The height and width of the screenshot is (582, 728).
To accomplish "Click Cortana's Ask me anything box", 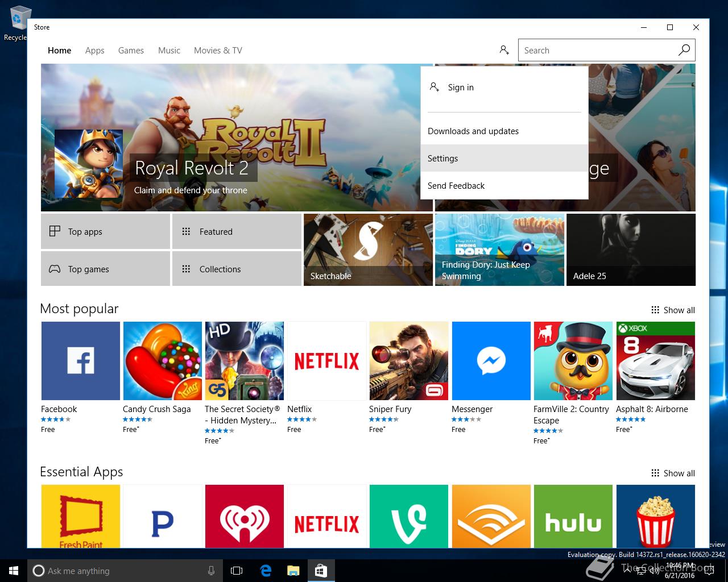I will pyautogui.click(x=125, y=571).
